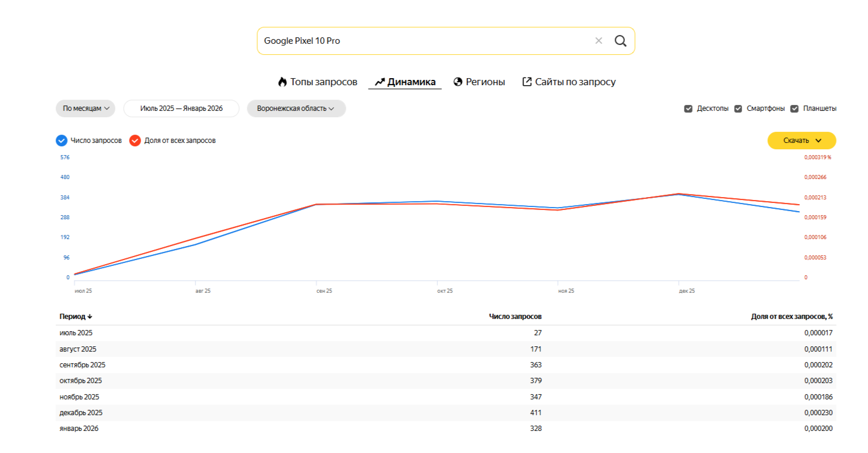
Task: Open the Воронежская область region dropdown
Action: tap(296, 108)
